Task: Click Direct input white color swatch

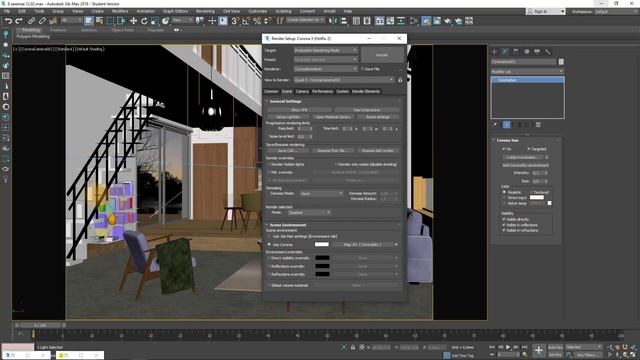Action: coord(537,198)
